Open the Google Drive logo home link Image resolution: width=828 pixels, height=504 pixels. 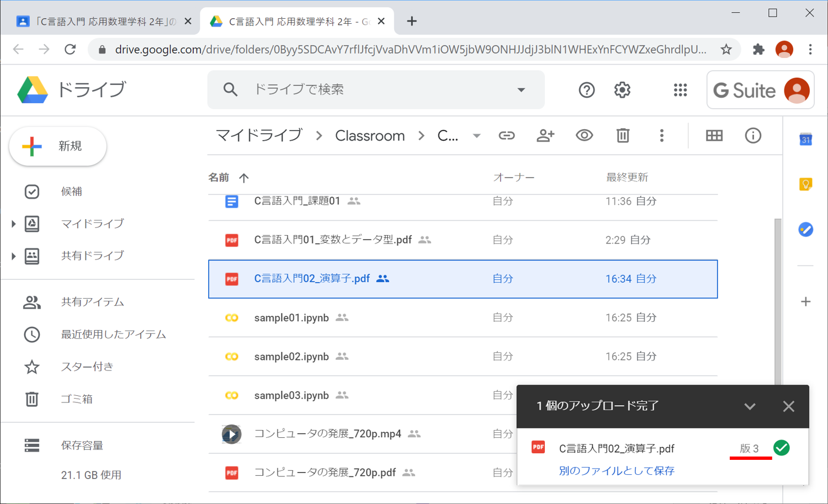pyautogui.click(x=72, y=89)
